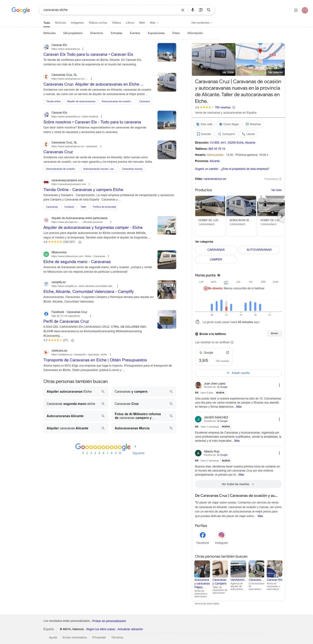Click info icon next to Las reseñas no se verifican

[x=232, y=342]
